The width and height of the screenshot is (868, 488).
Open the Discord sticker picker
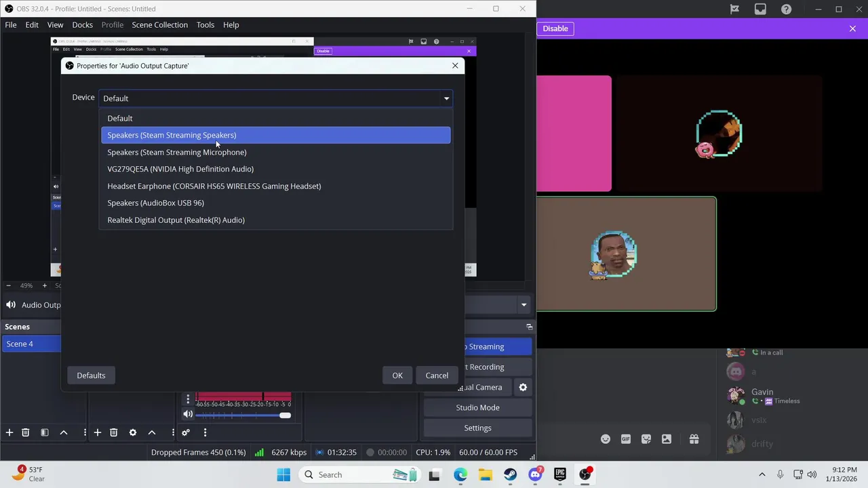pos(646,439)
